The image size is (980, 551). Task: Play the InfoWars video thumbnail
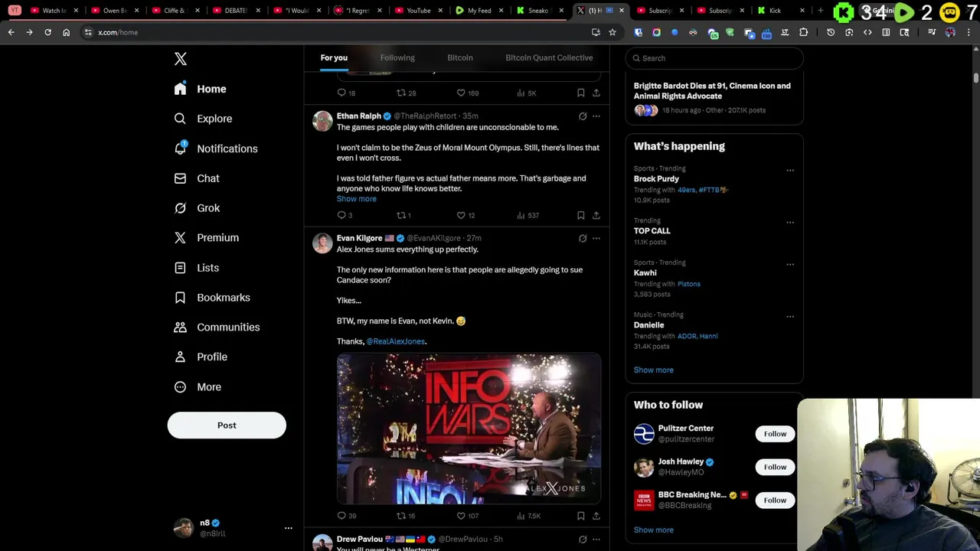tap(469, 429)
